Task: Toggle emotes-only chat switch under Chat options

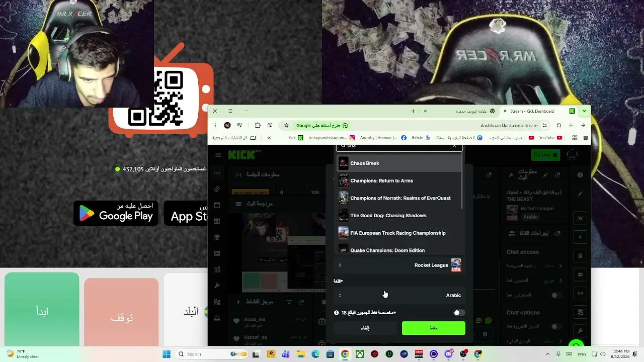Action: 556,326
